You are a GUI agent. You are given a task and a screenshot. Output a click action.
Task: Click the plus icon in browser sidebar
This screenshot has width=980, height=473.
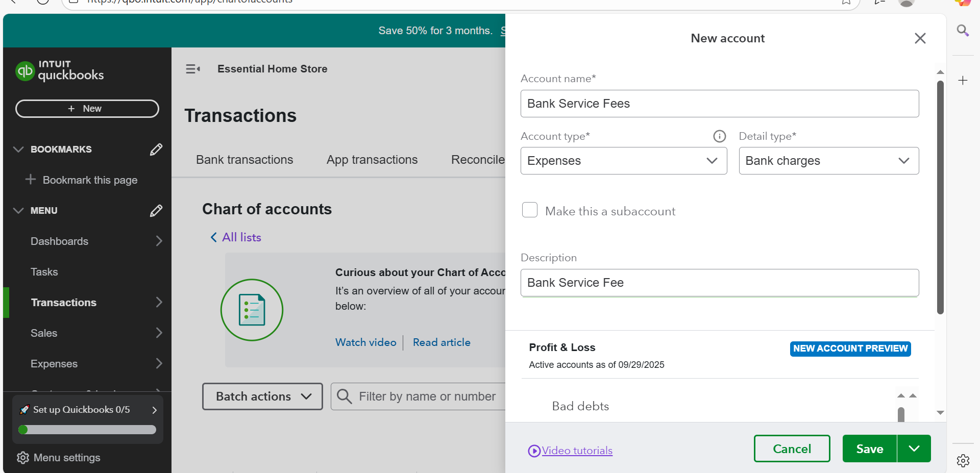pyautogui.click(x=963, y=81)
